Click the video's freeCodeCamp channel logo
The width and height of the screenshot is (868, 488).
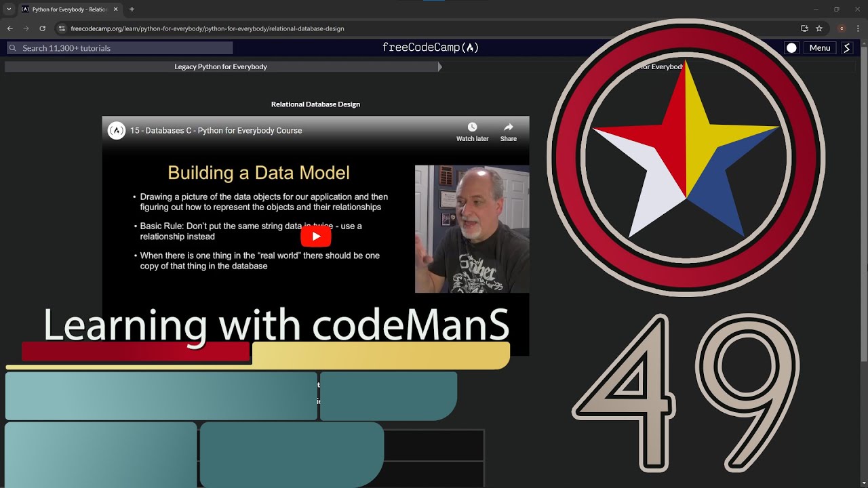coord(117,130)
